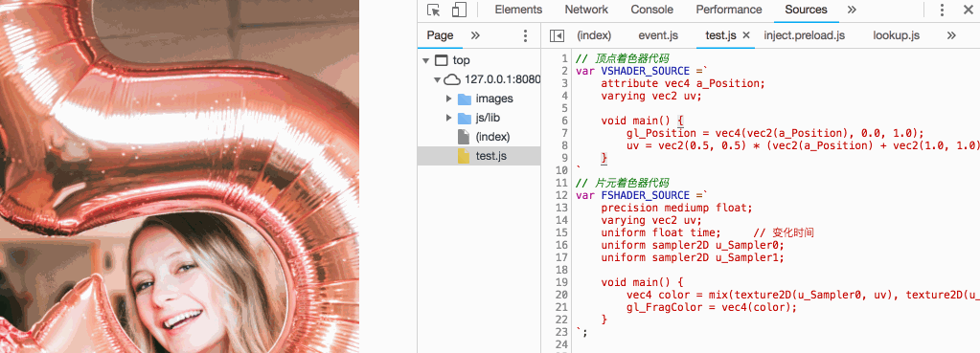Click line number 20 in the gutter

coord(561,295)
